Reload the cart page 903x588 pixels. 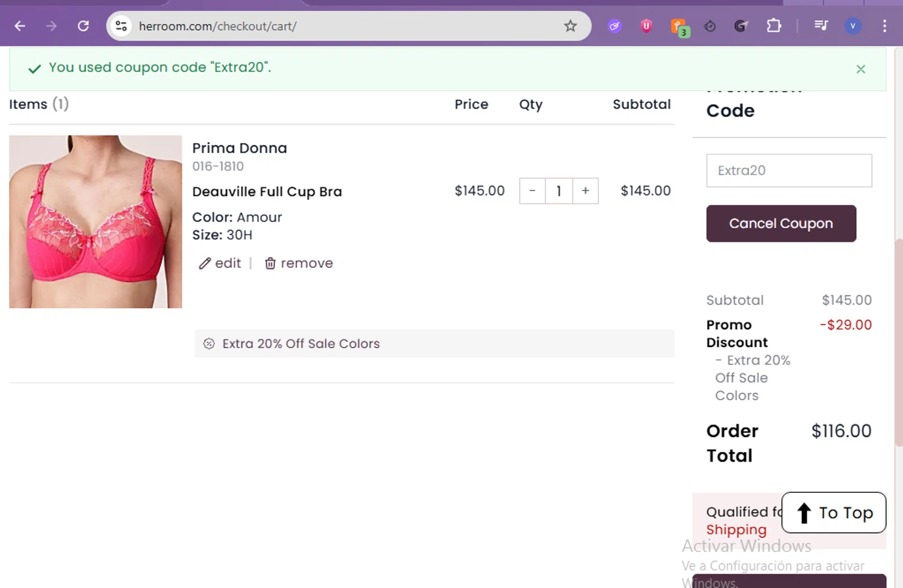(x=83, y=26)
